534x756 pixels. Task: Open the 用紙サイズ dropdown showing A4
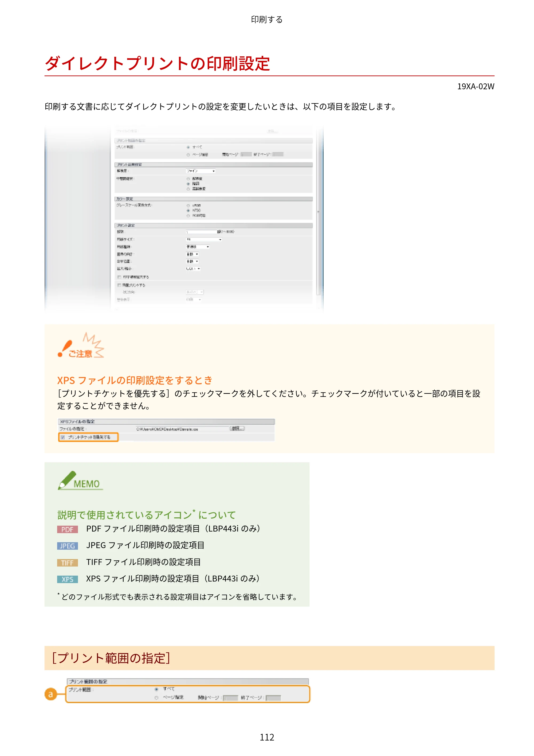click(x=204, y=239)
